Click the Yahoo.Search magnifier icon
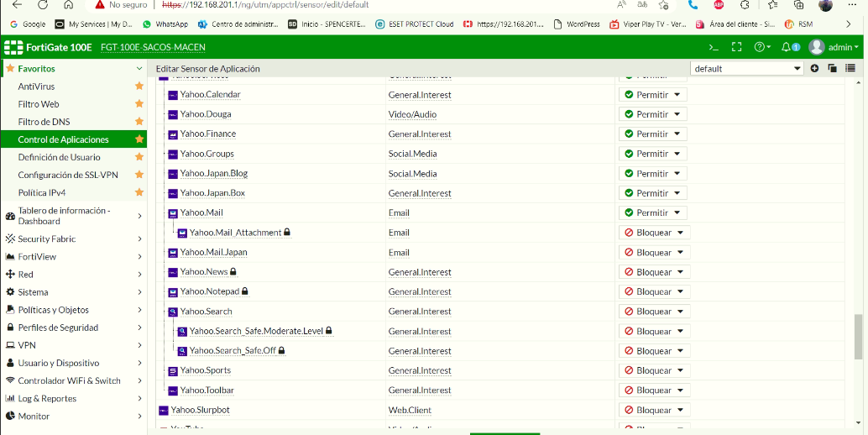 pyautogui.click(x=173, y=312)
